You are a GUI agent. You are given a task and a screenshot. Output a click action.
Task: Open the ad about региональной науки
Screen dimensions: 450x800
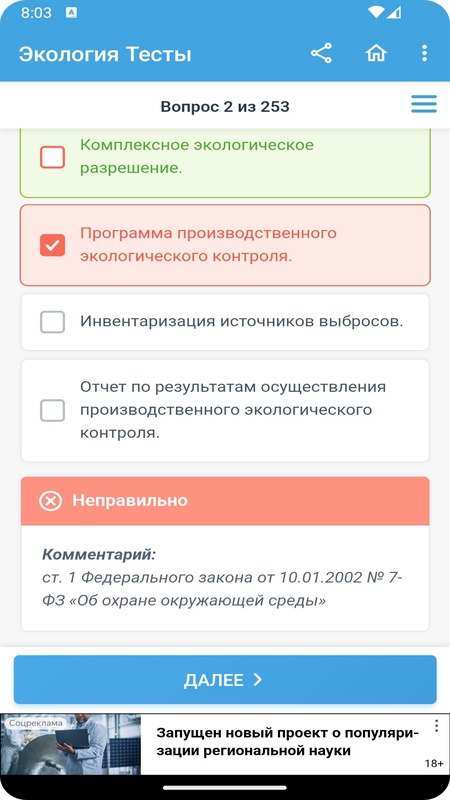click(x=287, y=742)
